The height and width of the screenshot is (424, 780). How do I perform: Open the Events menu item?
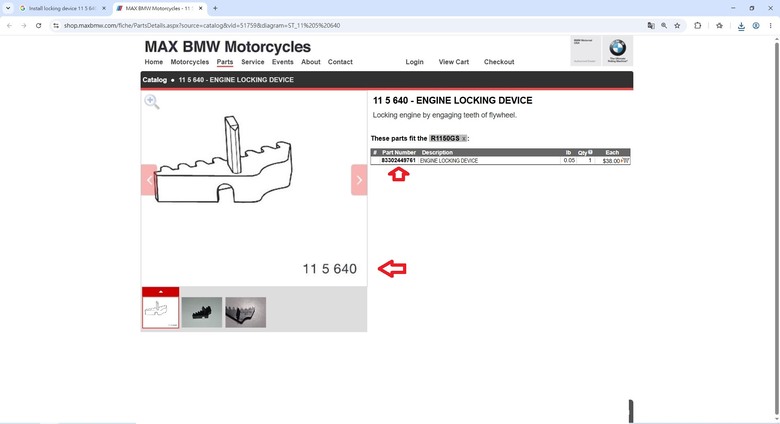[283, 62]
